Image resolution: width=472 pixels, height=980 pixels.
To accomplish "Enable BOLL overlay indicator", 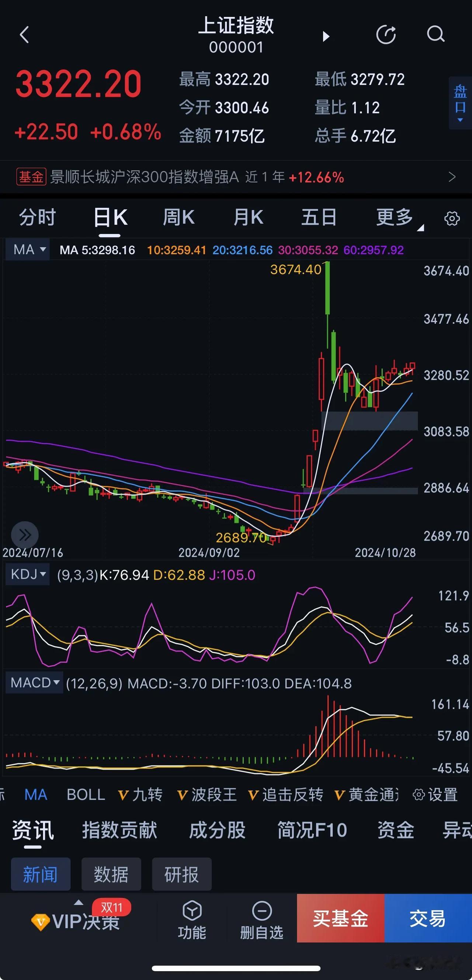I will pyautogui.click(x=86, y=795).
